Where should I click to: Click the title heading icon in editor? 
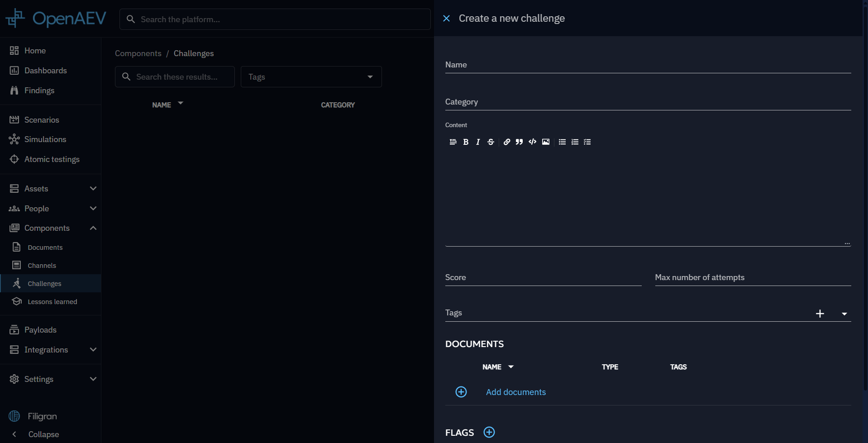[x=453, y=142]
